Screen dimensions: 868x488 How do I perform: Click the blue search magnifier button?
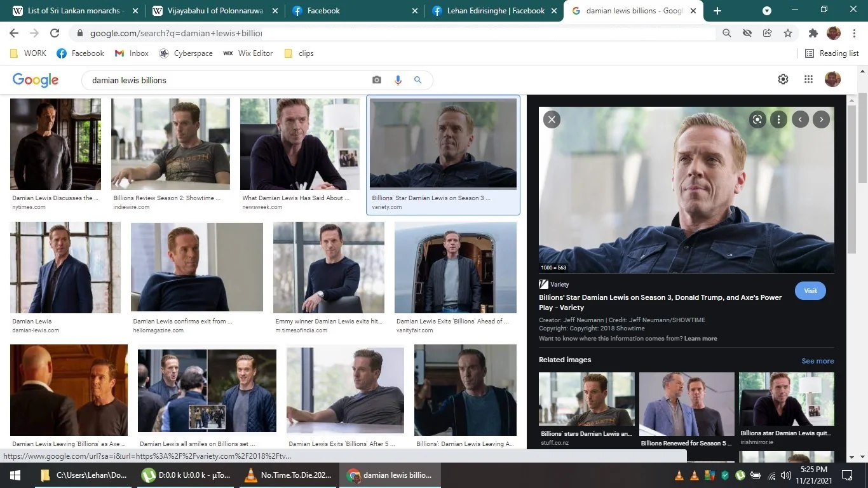coord(418,80)
